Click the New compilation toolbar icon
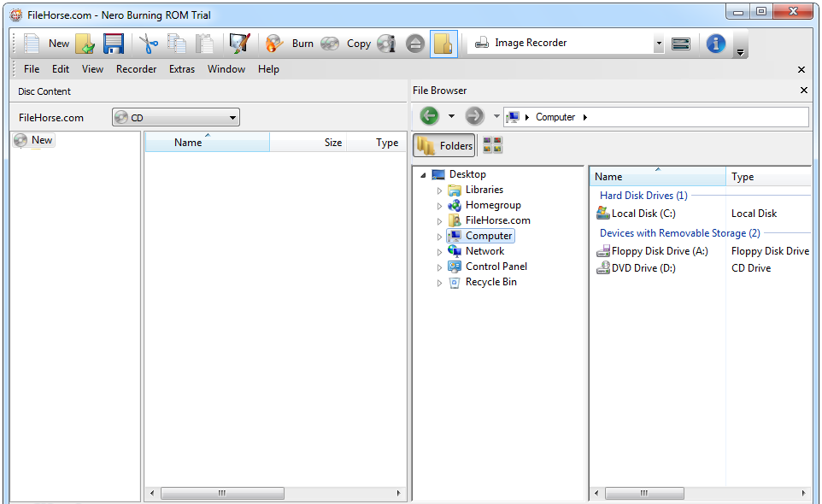This screenshot has width=822, height=504. [32, 43]
